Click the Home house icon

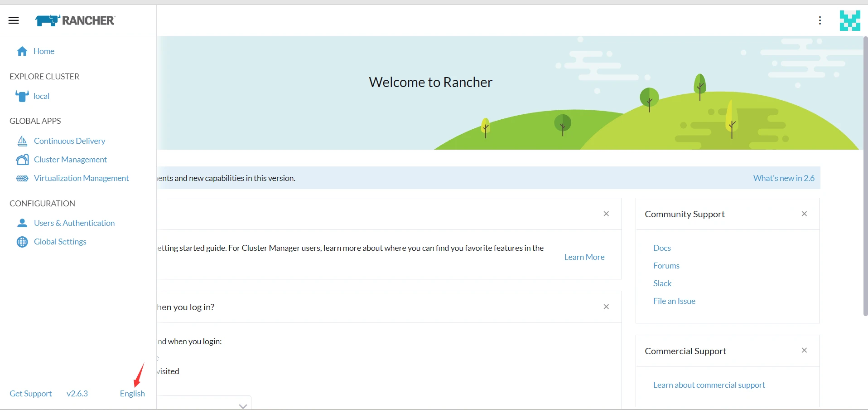[22, 51]
